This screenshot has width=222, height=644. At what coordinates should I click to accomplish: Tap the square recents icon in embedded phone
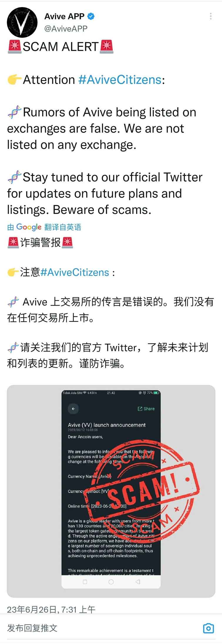coord(85,582)
